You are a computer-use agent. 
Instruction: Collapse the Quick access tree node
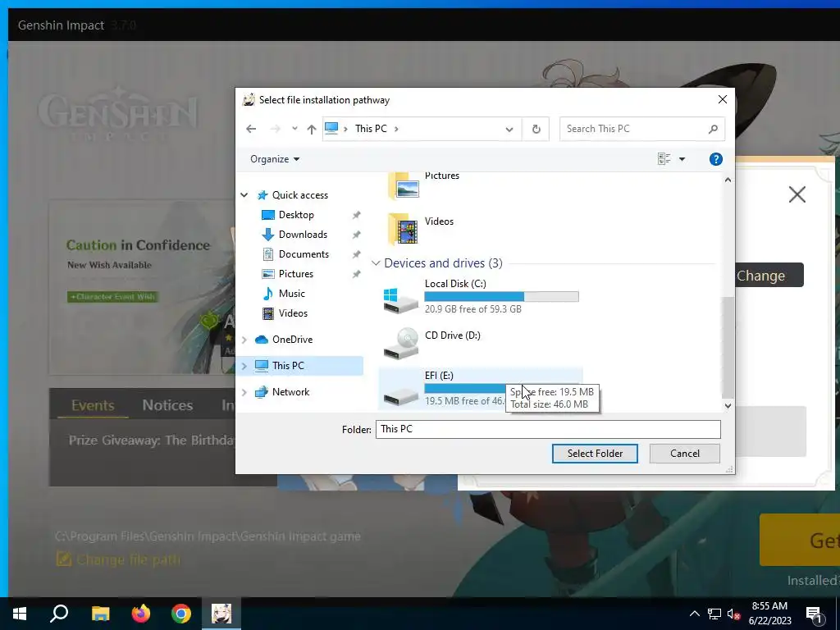click(244, 195)
